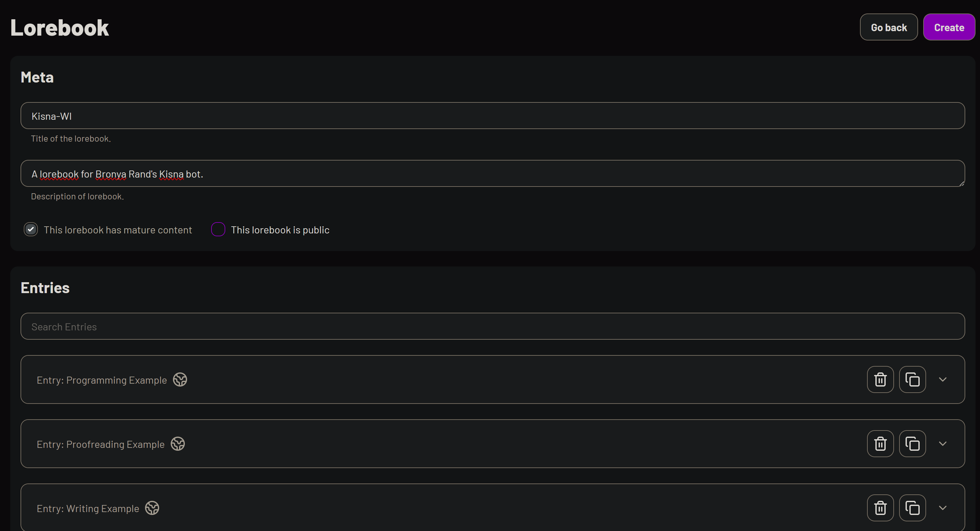Enable the 'This lorebook is public' checkbox

(218, 230)
